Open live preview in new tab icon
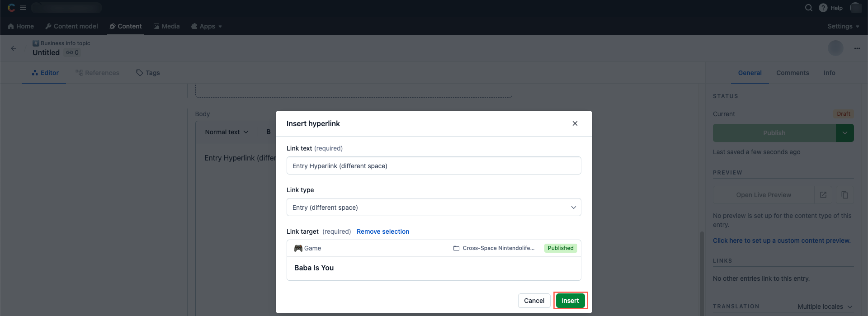This screenshot has height=316, width=868. (x=823, y=195)
